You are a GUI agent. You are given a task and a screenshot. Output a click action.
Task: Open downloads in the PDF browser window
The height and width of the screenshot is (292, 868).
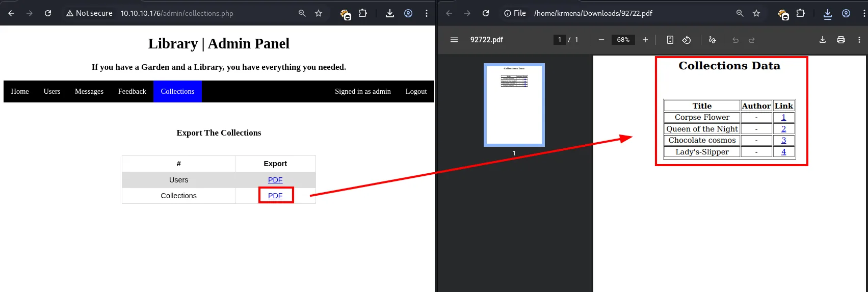[x=828, y=14]
